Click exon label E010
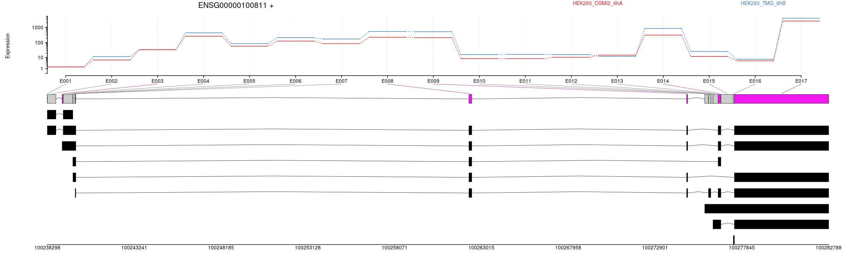Image resolution: width=868 pixels, height=253 pixels. 479,81
